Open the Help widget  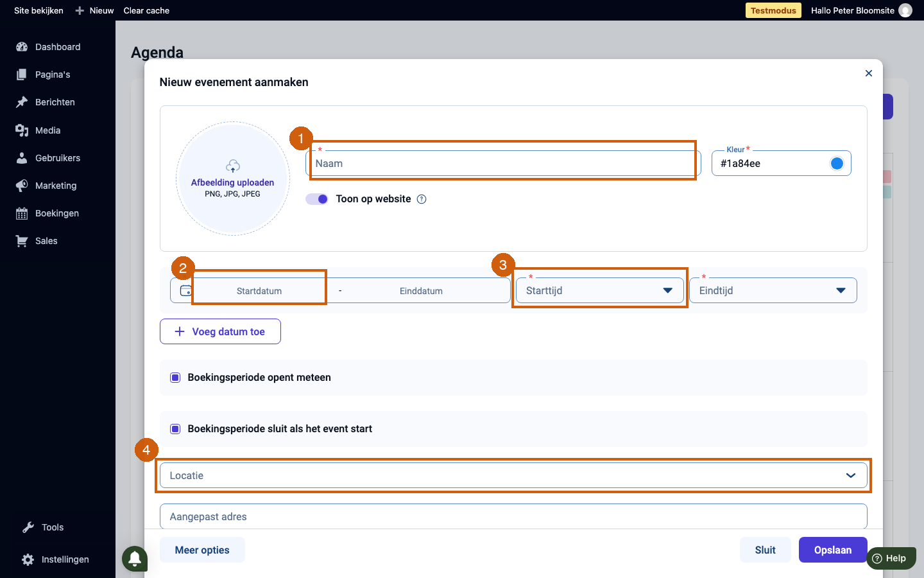click(x=891, y=558)
